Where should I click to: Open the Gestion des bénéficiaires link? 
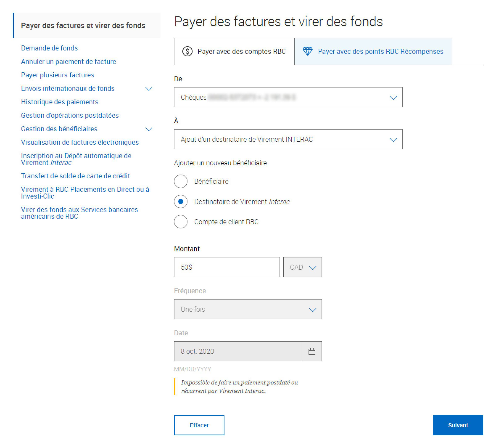point(59,129)
